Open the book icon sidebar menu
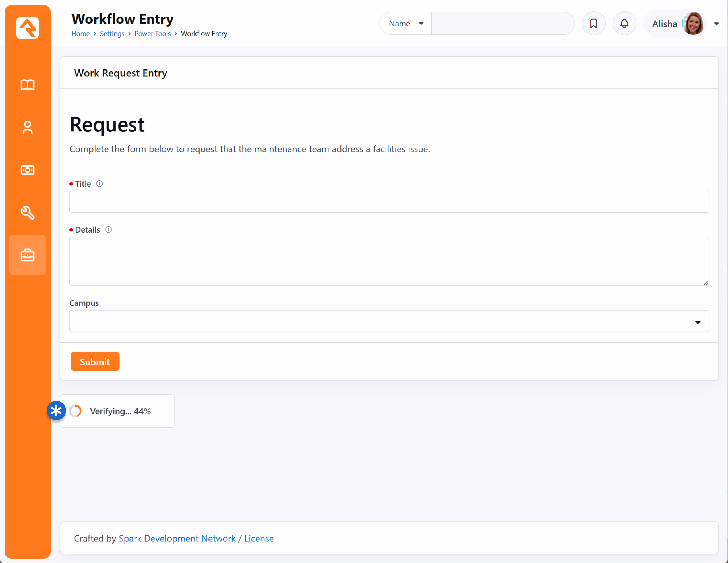The image size is (728, 563). coord(27,85)
